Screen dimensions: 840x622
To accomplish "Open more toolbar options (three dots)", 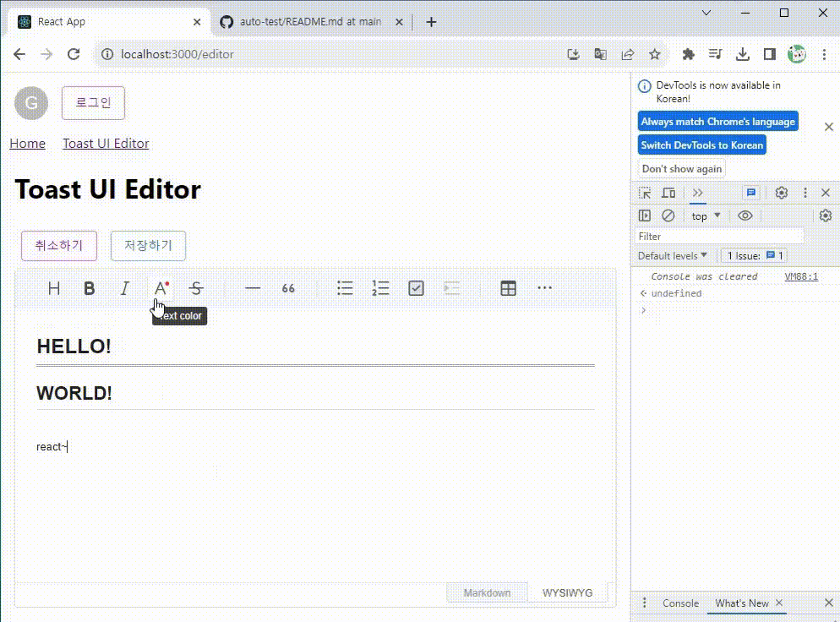I will pyautogui.click(x=544, y=288).
